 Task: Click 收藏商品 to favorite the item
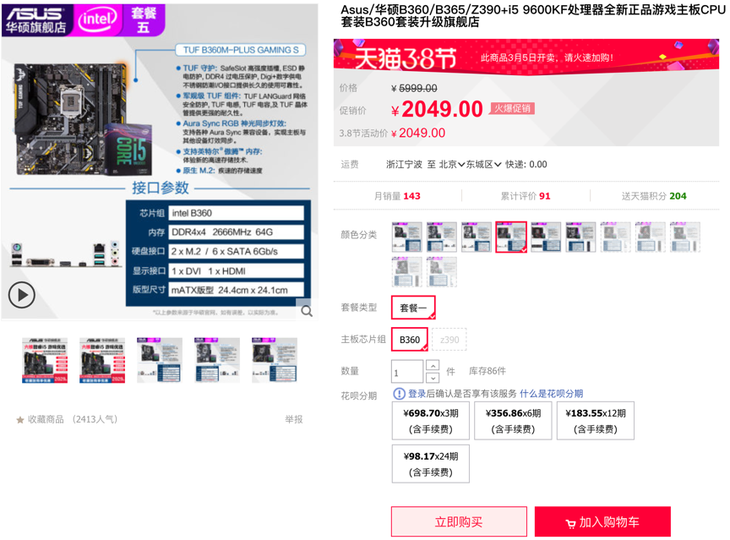point(46,419)
